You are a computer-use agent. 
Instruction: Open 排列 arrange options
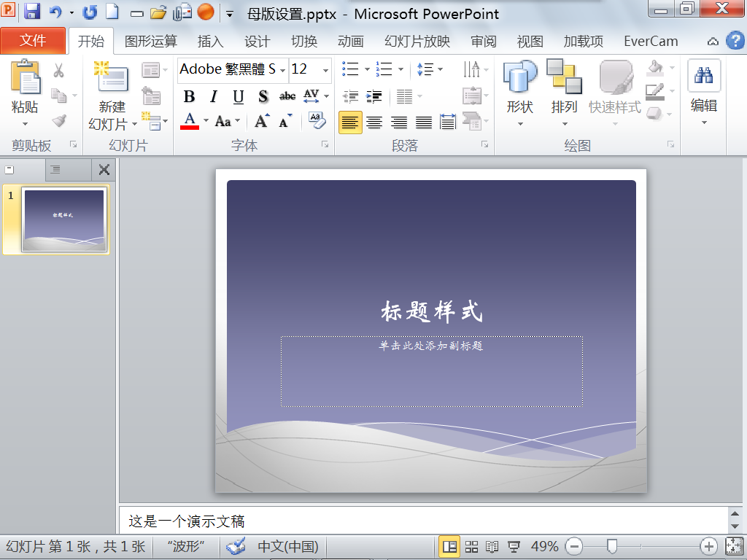click(564, 93)
